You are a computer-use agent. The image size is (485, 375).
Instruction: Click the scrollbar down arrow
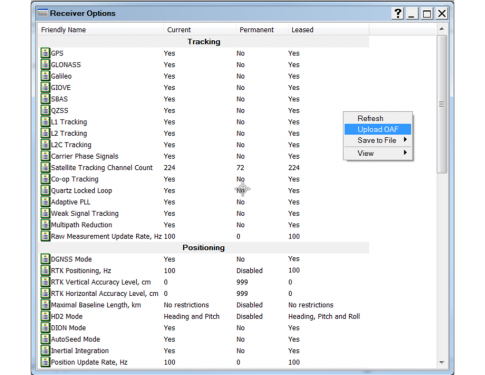(442, 362)
